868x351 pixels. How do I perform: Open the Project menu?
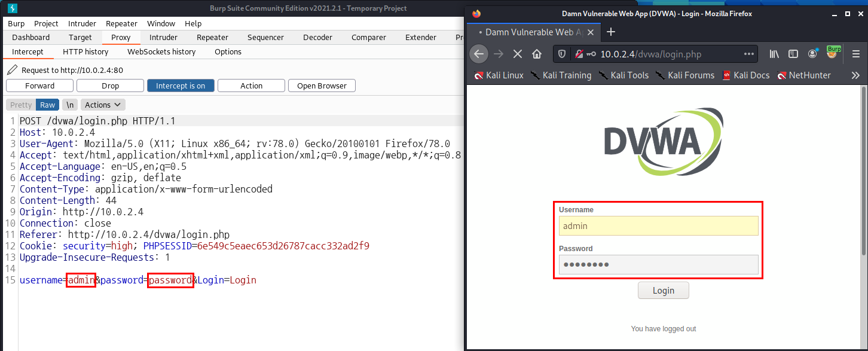tap(46, 23)
